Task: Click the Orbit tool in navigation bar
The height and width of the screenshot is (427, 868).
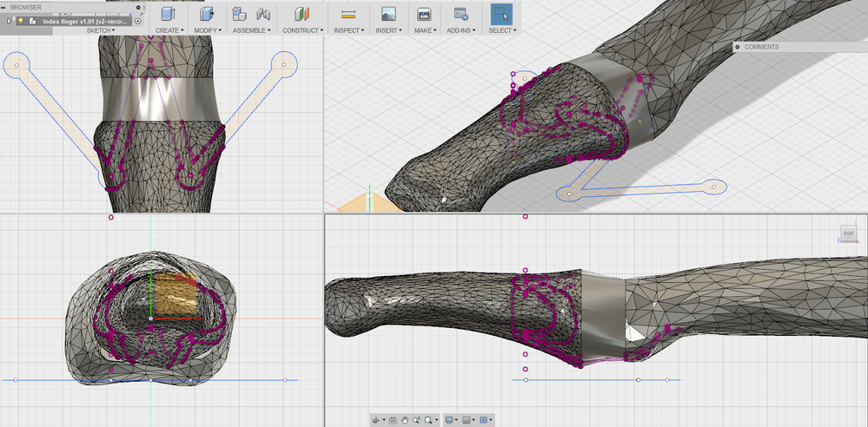Action: pyautogui.click(x=375, y=420)
